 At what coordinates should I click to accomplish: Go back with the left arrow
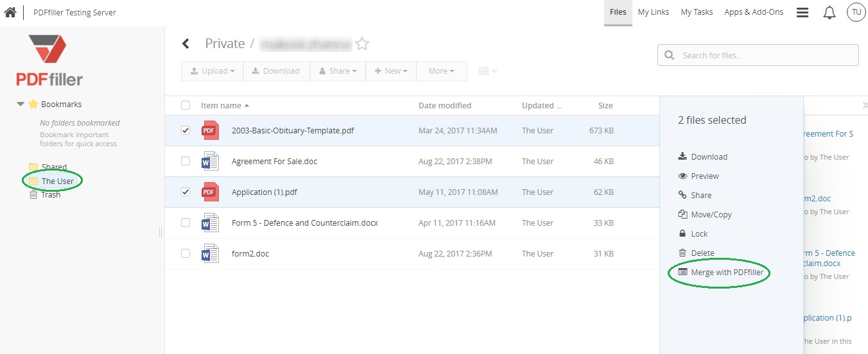pyautogui.click(x=186, y=44)
